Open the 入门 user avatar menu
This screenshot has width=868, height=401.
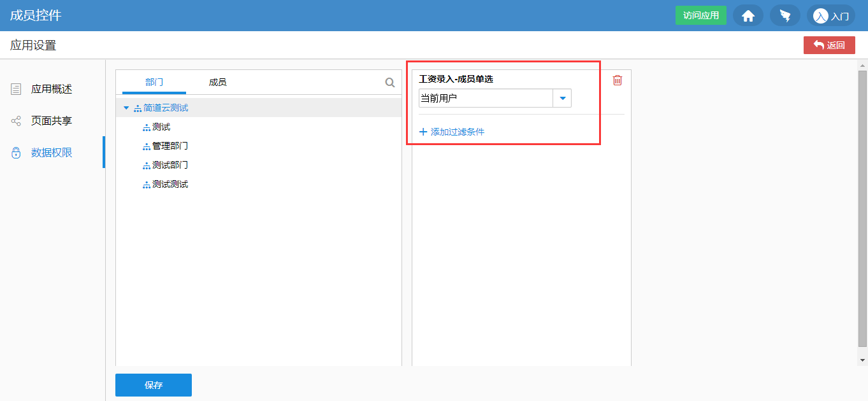[x=830, y=16]
